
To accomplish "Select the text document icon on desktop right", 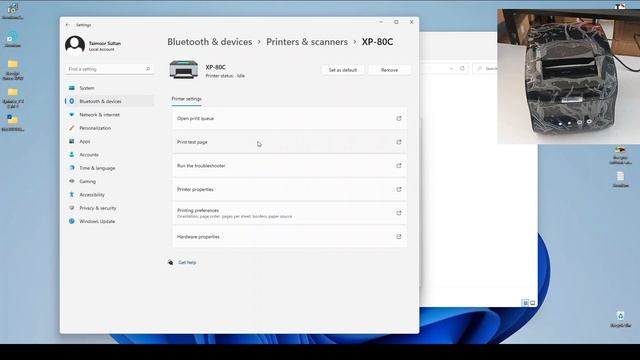I will point(620,179).
